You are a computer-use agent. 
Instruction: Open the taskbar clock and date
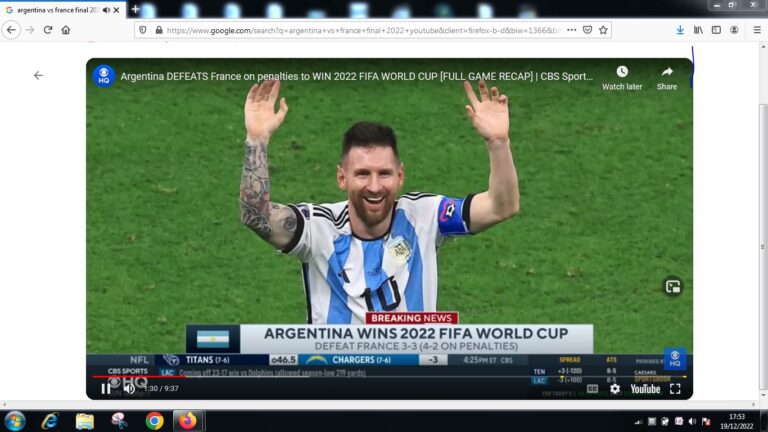coord(737,421)
